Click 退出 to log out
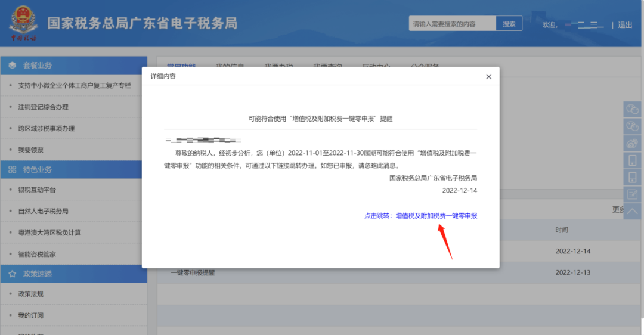The width and height of the screenshot is (644, 335). tap(625, 25)
